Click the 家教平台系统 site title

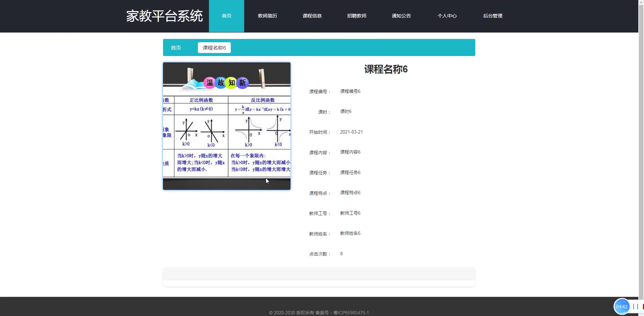pyautogui.click(x=164, y=16)
